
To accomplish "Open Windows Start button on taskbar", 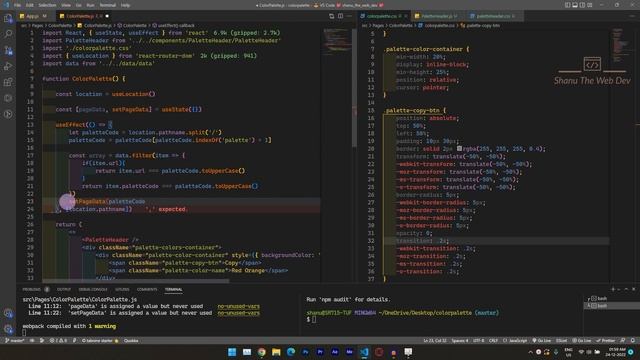I will 232,352.
